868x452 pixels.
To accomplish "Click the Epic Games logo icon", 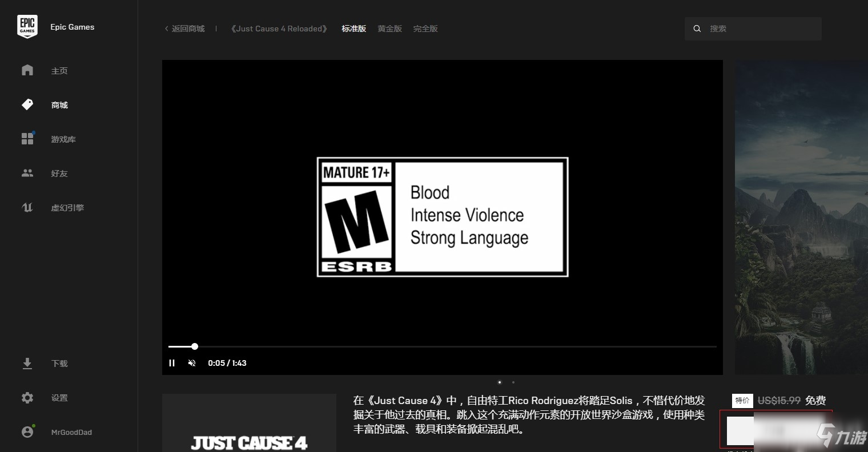I will pyautogui.click(x=27, y=27).
